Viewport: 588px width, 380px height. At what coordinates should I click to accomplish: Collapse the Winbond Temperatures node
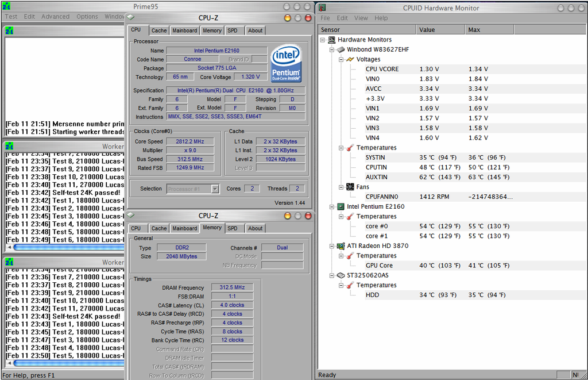tap(341, 148)
